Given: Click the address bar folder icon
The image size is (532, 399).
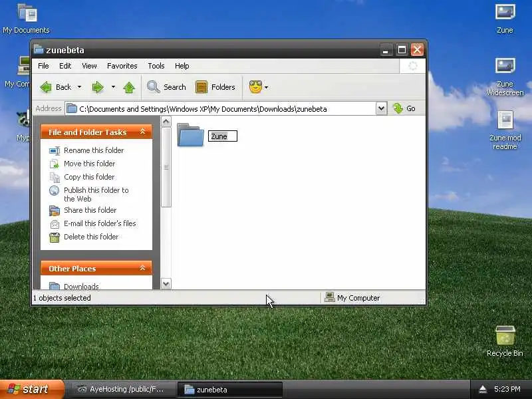Looking at the screenshot, I should (x=72, y=108).
